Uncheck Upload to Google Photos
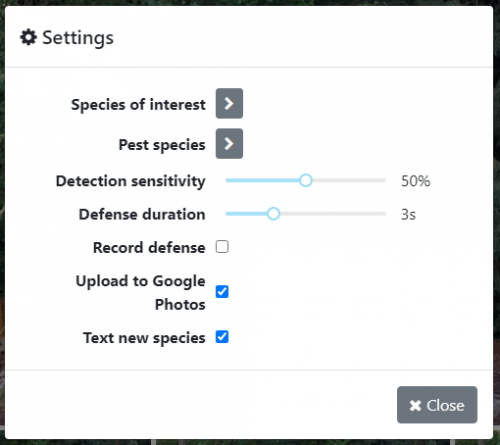500x445 pixels. [x=222, y=292]
